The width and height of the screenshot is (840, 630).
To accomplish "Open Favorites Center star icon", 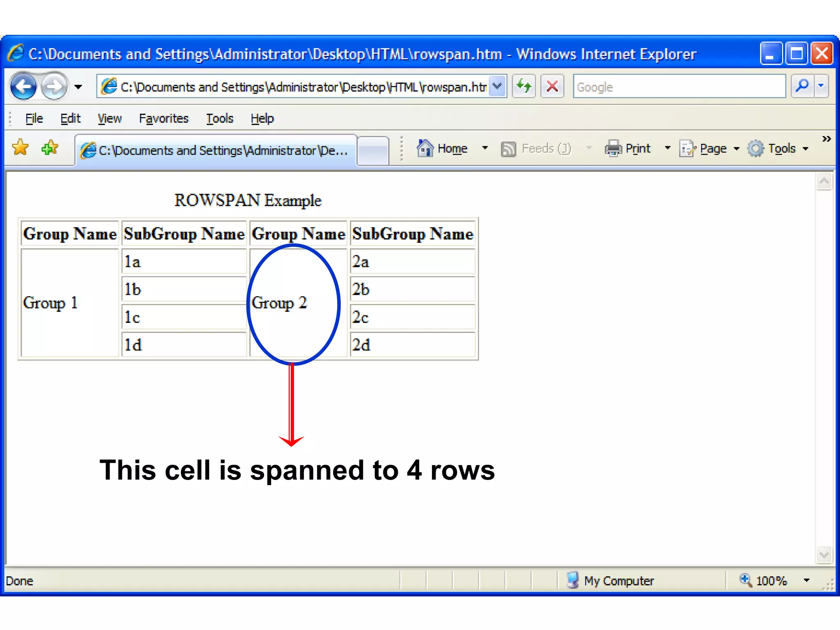I will coord(21,147).
